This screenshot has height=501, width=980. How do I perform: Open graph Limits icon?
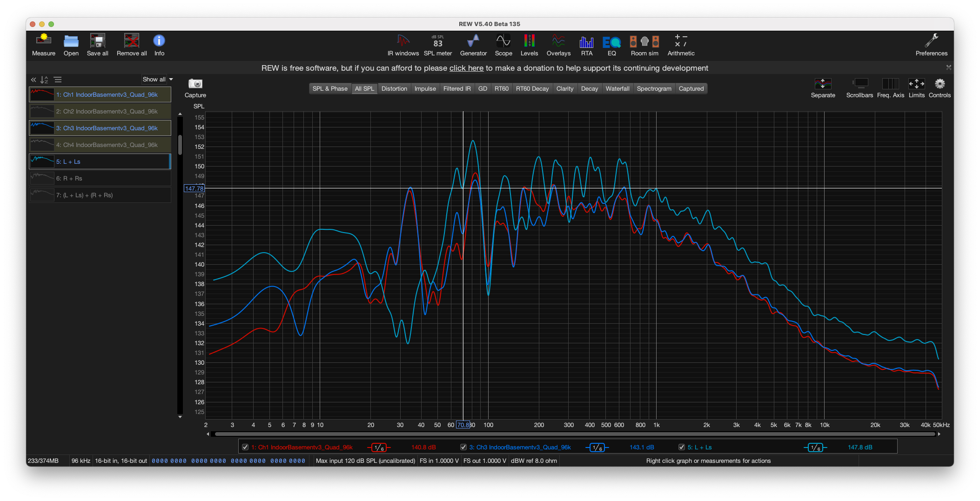[x=917, y=87]
